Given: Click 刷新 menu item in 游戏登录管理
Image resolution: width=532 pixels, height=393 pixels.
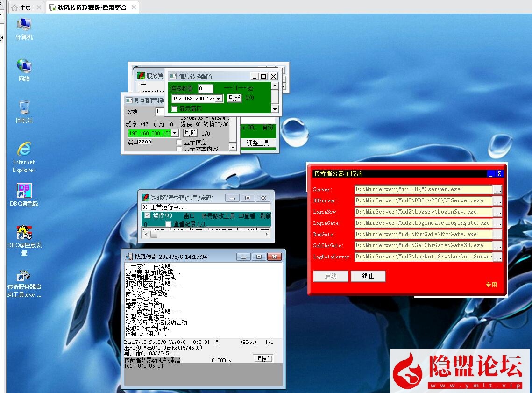Looking at the screenshot, I should [x=265, y=216].
